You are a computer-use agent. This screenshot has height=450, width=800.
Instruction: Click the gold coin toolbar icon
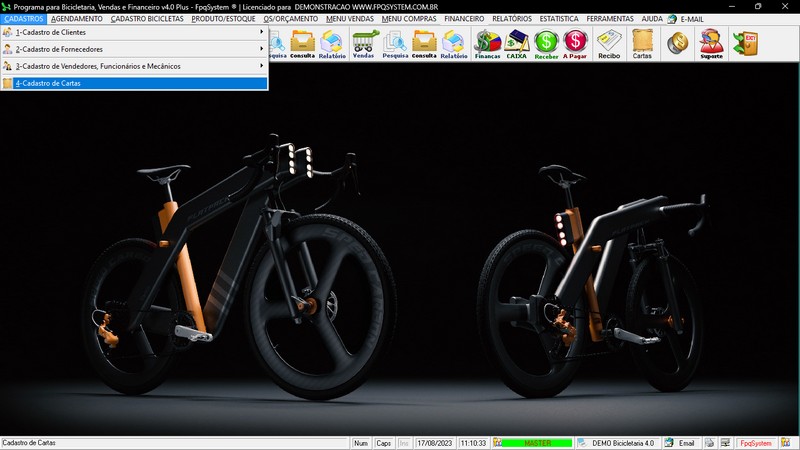pos(677,43)
